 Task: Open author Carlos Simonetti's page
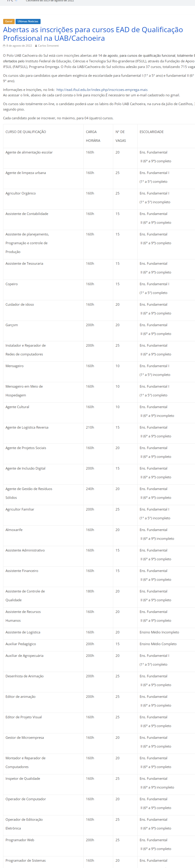pos(48,46)
